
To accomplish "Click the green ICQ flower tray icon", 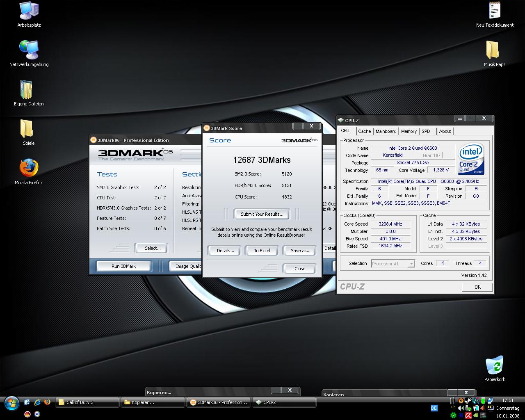I will point(453,415).
